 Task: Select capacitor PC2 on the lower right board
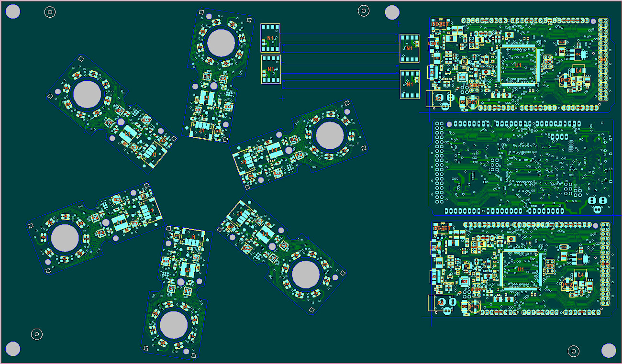click(x=567, y=285)
